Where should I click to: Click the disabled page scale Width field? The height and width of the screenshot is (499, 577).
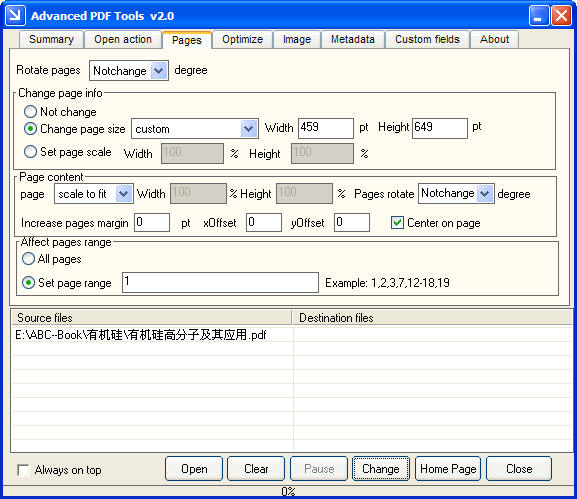[192, 153]
